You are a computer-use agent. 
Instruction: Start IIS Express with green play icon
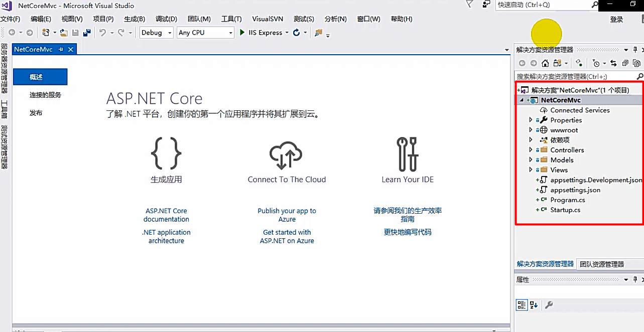point(242,33)
